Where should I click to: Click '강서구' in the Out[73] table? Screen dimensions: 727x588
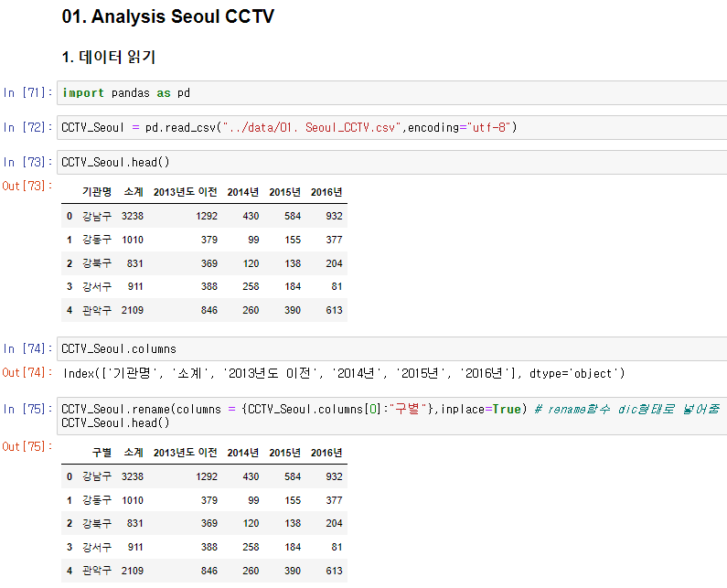[97, 286]
